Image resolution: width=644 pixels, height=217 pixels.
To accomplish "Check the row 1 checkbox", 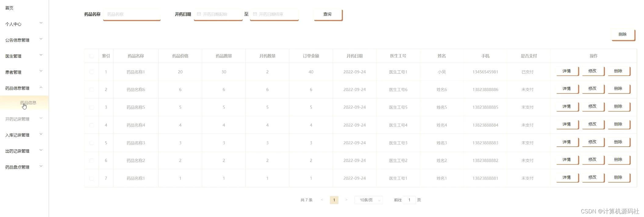I will (x=91, y=72).
